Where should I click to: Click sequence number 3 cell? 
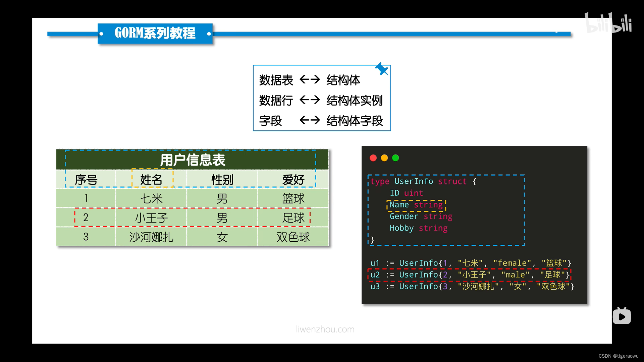pyautogui.click(x=86, y=237)
